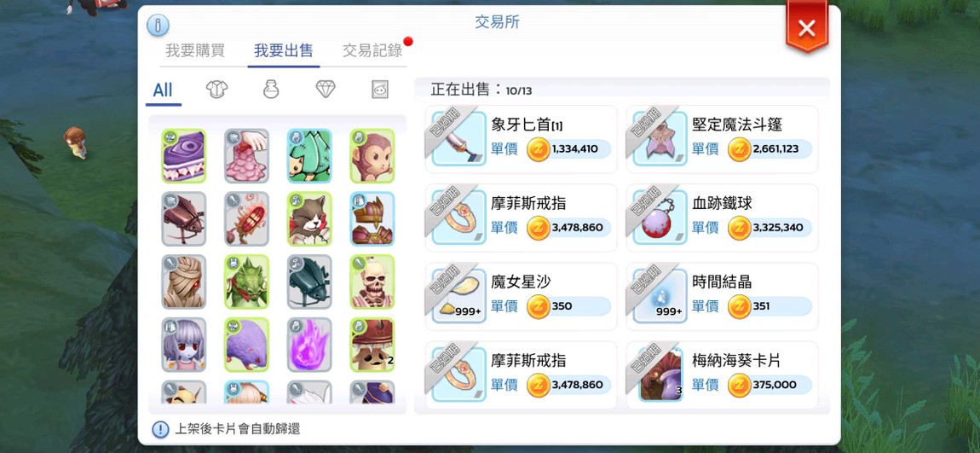Select the card category filter icon
The image size is (980, 453).
point(380,90)
